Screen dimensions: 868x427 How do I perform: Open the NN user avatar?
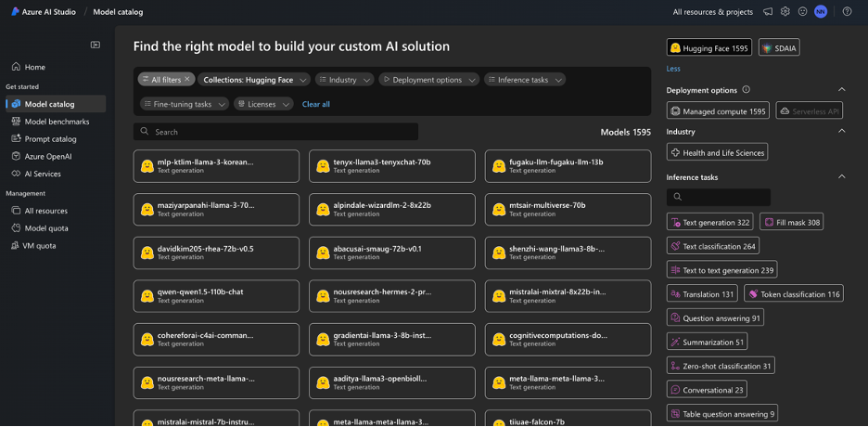click(x=821, y=12)
